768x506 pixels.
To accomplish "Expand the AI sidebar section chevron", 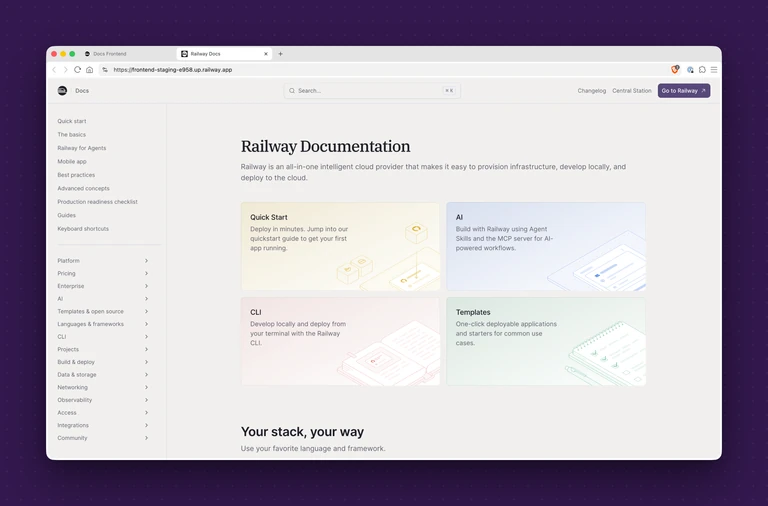I will point(146,299).
